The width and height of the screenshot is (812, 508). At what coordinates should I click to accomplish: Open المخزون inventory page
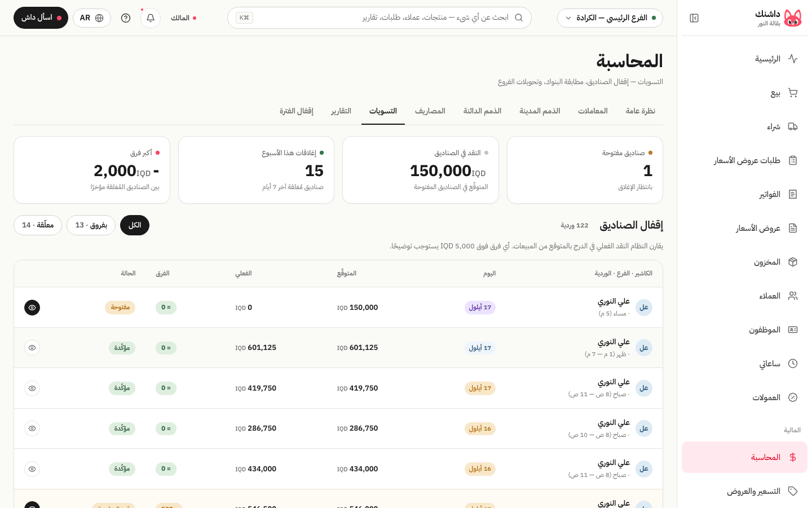tap(744, 262)
